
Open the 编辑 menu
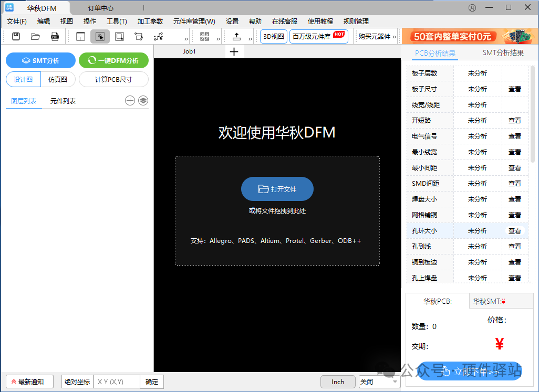coord(44,22)
